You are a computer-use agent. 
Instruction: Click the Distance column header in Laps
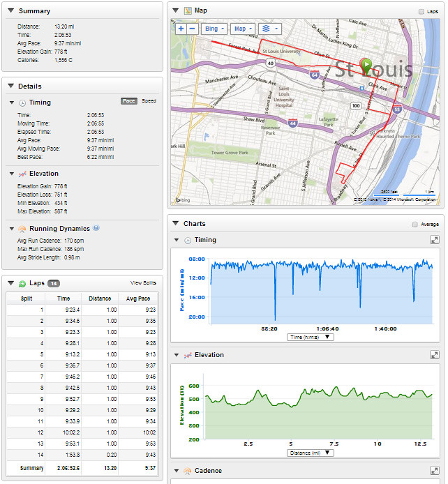(x=100, y=298)
